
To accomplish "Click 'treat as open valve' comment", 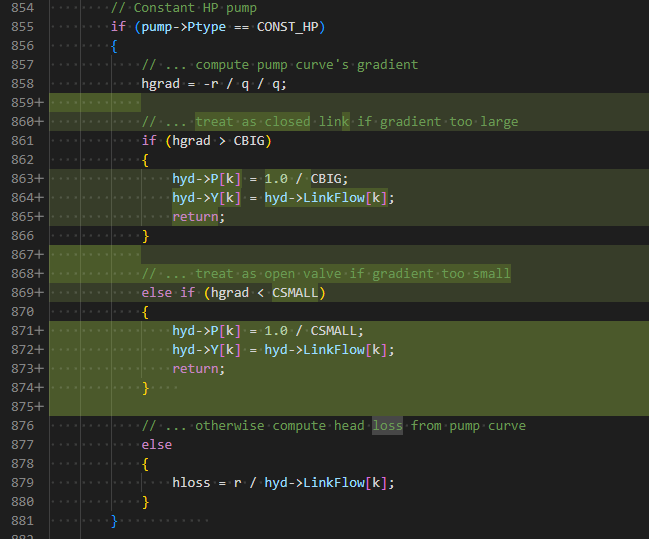I will 268,274.
